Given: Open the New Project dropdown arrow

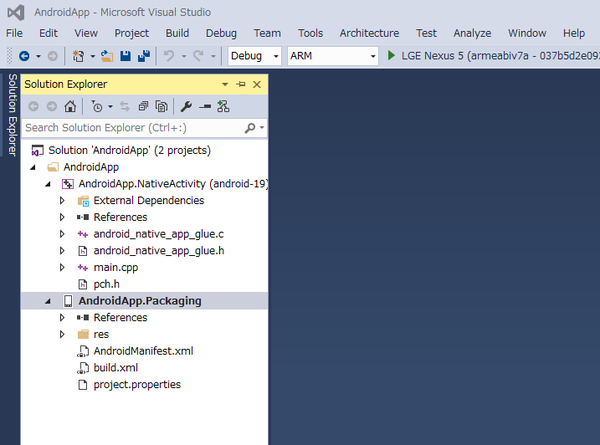Looking at the screenshot, I should tap(93, 56).
